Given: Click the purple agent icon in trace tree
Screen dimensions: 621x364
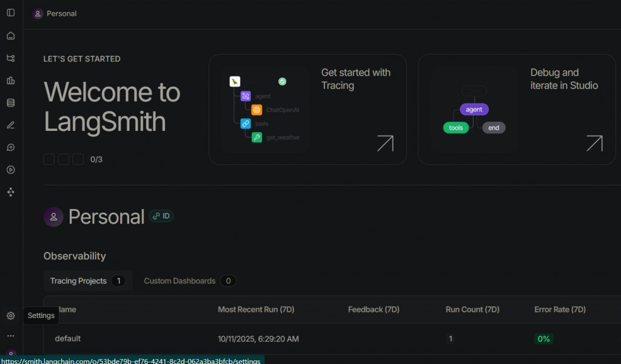Looking at the screenshot, I should [x=246, y=96].
